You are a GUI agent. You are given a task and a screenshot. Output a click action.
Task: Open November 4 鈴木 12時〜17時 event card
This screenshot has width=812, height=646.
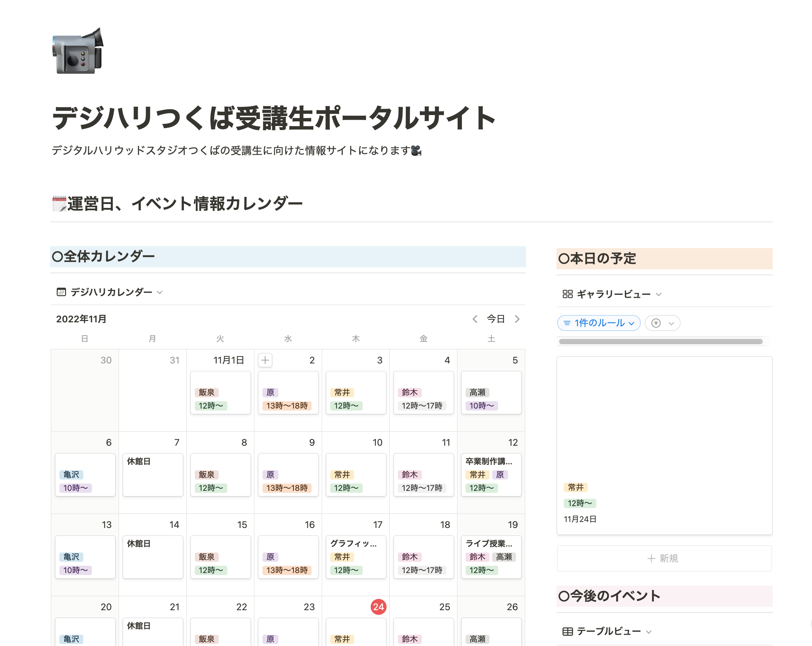(424, 393)
